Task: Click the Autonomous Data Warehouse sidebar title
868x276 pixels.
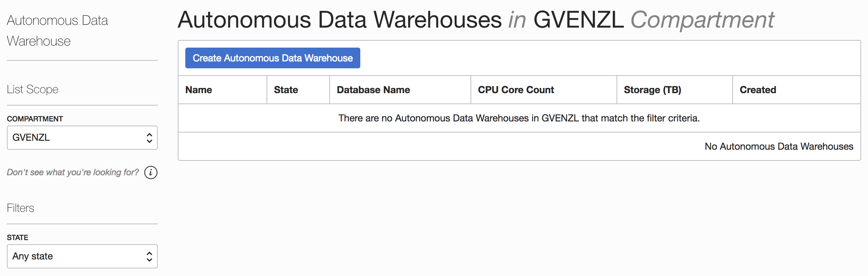Action: 57,31
